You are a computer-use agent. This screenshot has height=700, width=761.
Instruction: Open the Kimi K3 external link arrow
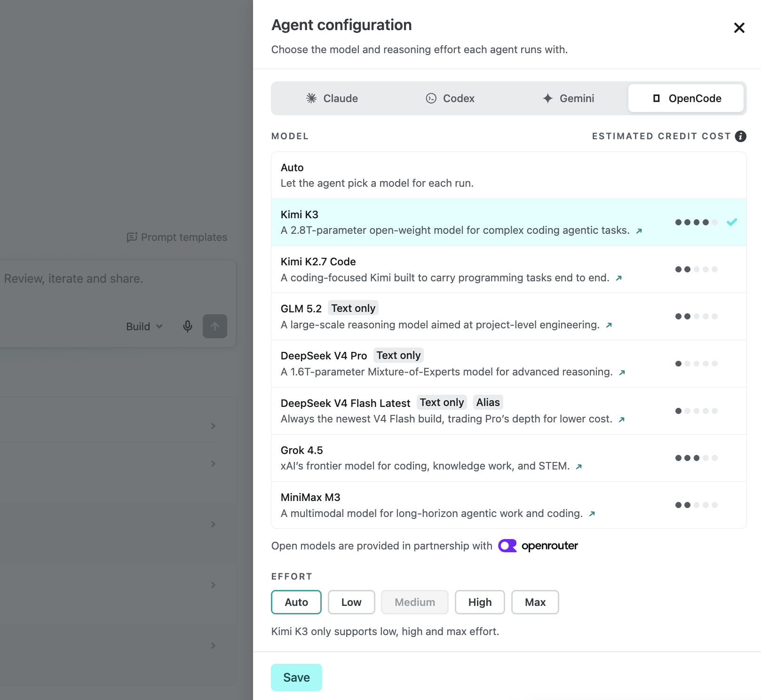[639, 231]
